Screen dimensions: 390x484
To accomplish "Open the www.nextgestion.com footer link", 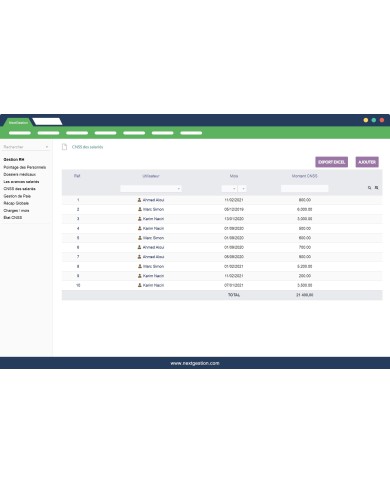I will tap(195, 363).
